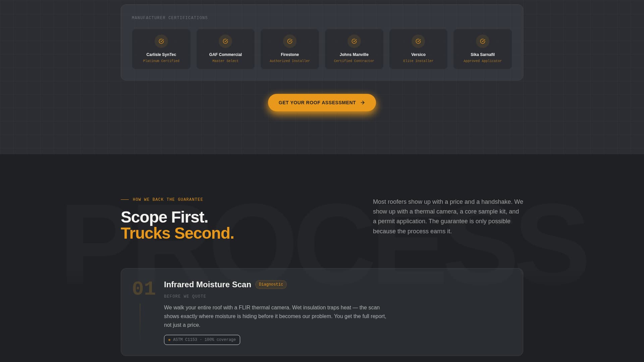Click the Scope First heading line

point(164,217)
